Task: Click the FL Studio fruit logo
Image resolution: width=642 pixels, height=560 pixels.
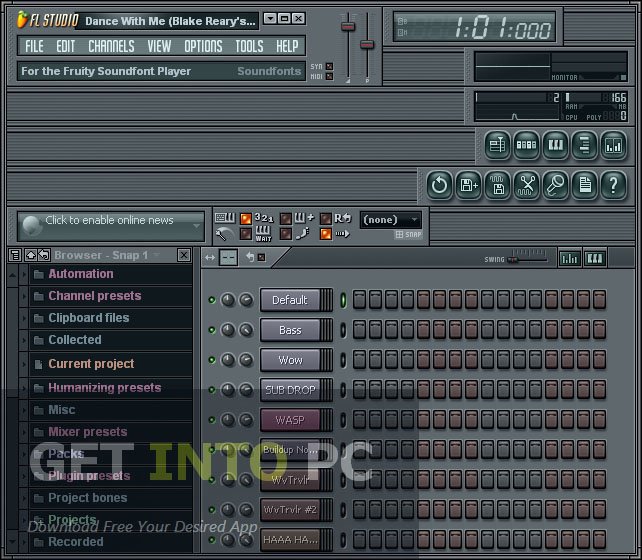Action: coord(22,19)
